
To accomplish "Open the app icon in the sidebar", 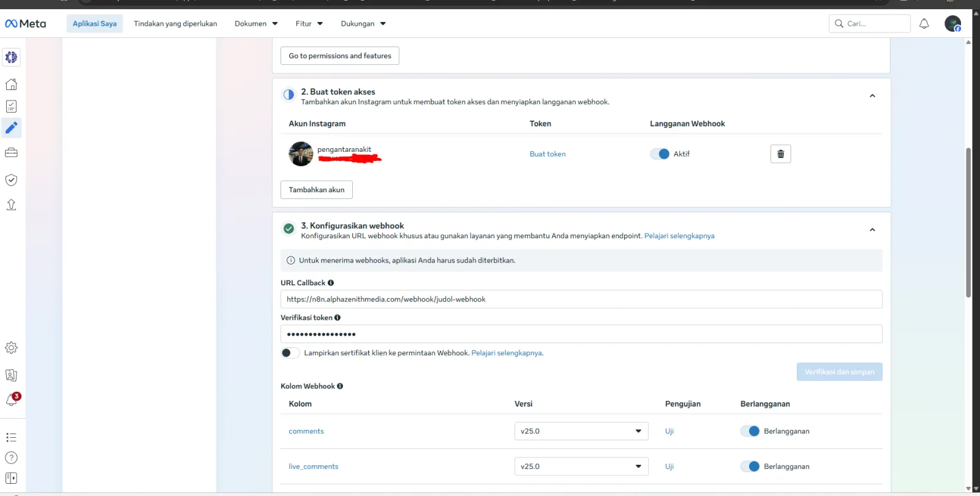I will click(11, 58).
